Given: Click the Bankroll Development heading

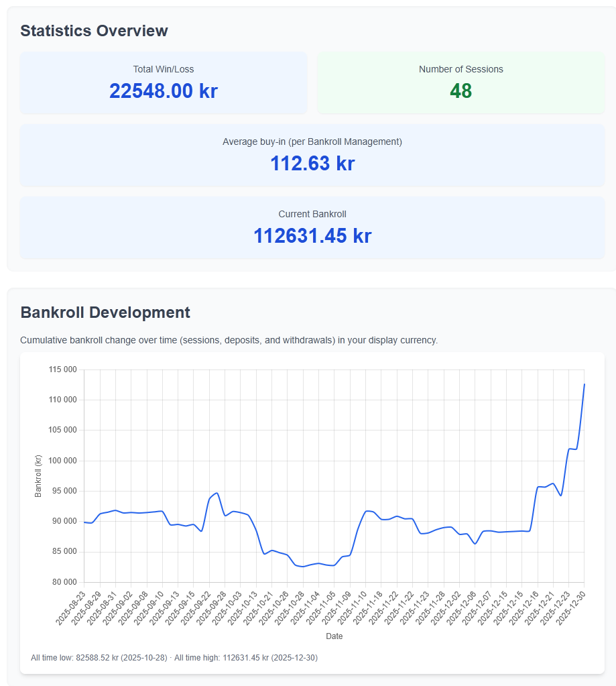Looking at the screenshot, I should coord(105,312).
